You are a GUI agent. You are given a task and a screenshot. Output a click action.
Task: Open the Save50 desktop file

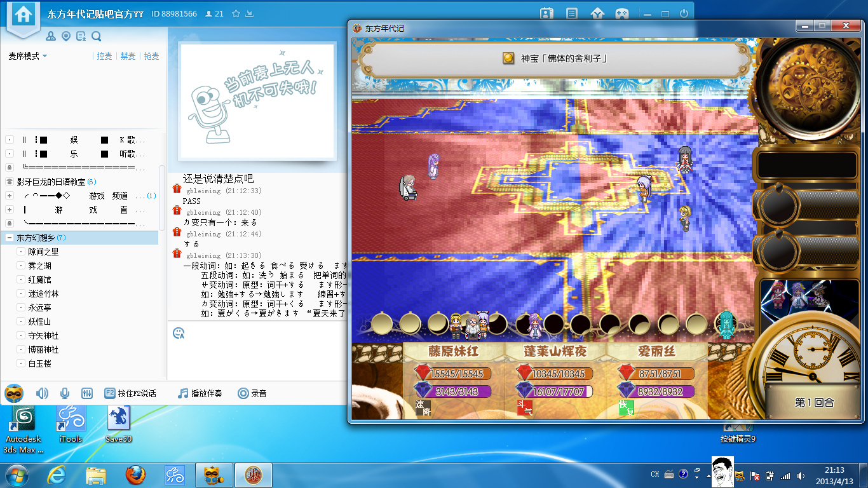(118, 424)
